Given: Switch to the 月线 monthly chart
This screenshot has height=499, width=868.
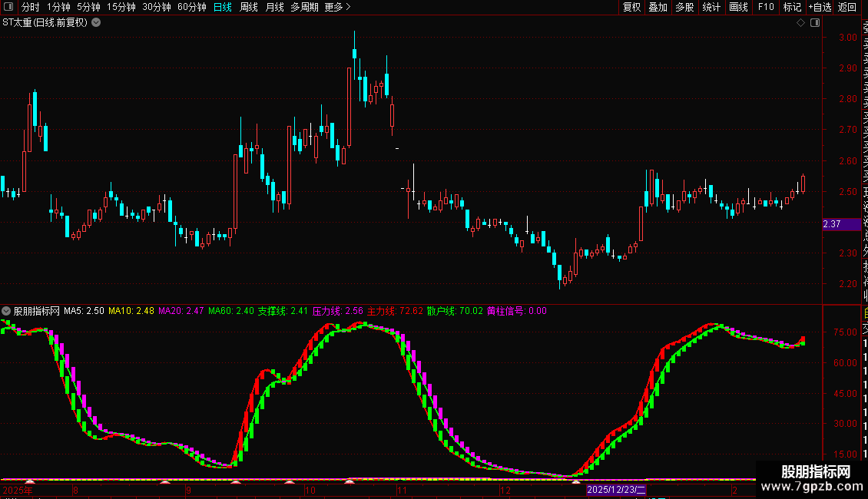Looking at the screenshot, I should pos(274,7).
